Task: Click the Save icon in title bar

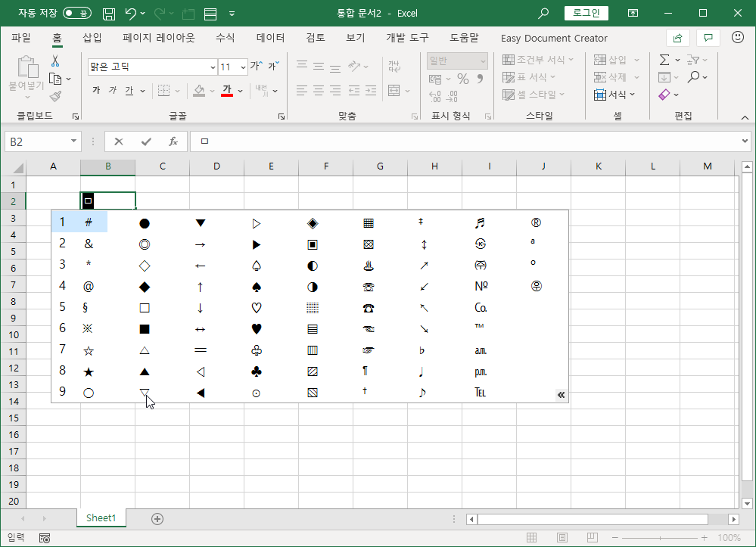Action: pyautogui.click(x=109, y=14)
